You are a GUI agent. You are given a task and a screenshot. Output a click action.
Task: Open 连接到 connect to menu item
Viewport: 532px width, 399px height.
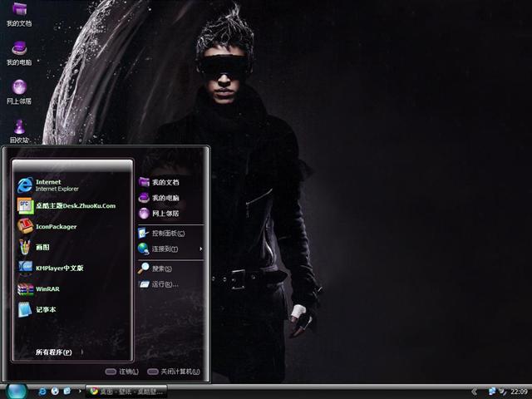170,249
